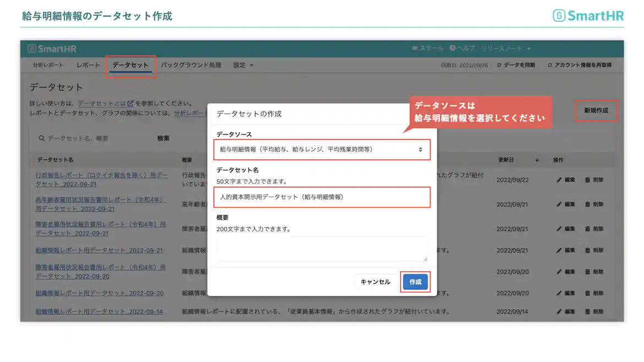Click the 新規作成 button
This screenshot has width=644, height=362.
click(597, 110)
